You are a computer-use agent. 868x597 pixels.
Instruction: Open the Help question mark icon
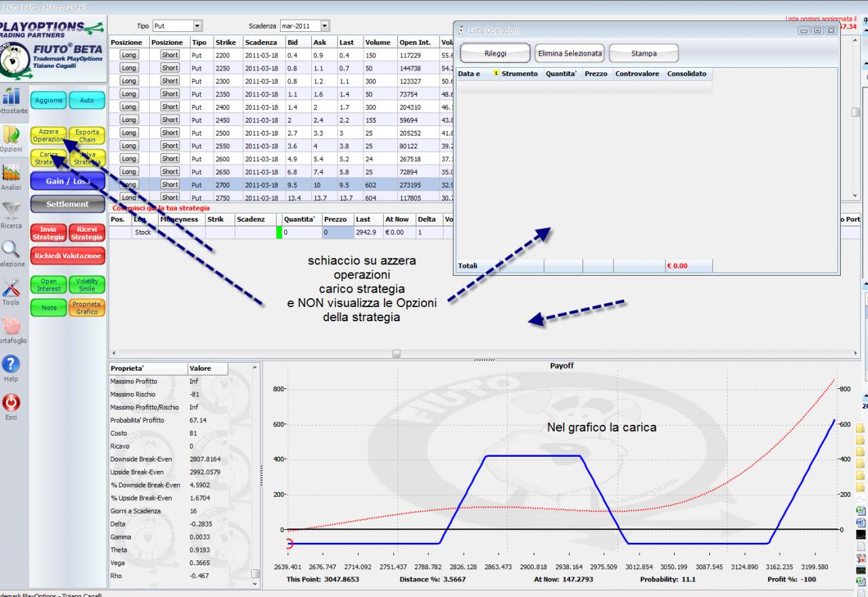click(12, 363)
